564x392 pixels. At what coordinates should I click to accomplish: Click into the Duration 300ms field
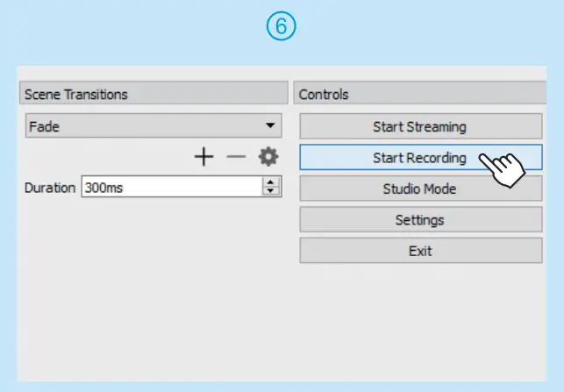(x=171, y=187)
